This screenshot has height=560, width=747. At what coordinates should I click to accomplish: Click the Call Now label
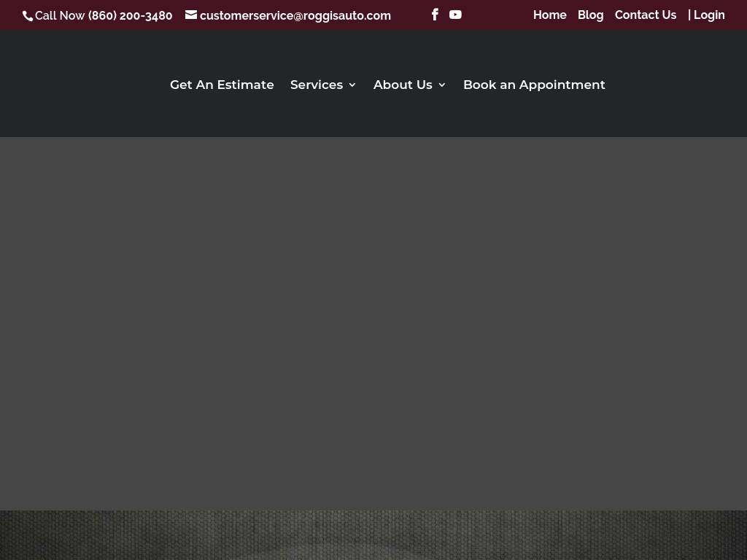[x=60, y=16]
